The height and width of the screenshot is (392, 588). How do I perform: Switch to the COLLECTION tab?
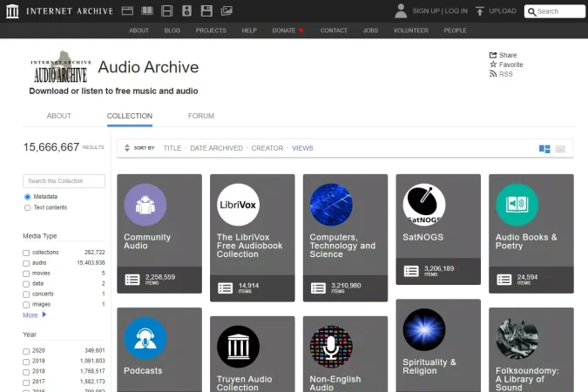coord(130,116)
